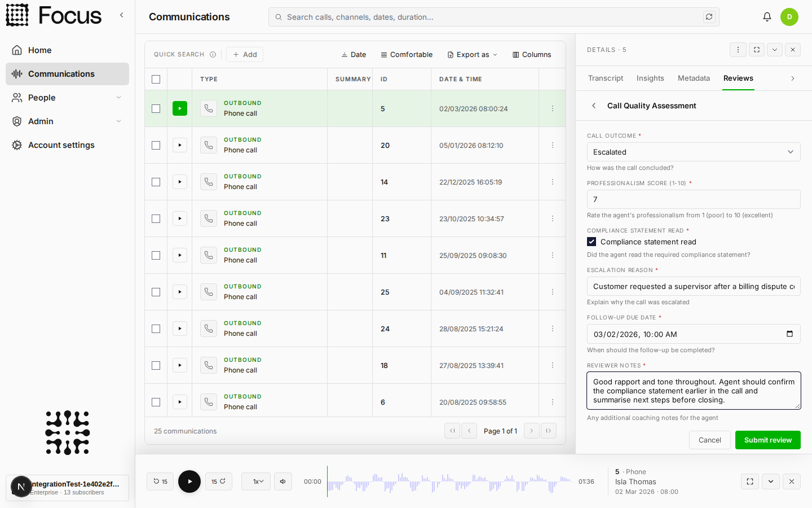
Task: Collapse the details panel with chevron
Action: tap(775, 50)
